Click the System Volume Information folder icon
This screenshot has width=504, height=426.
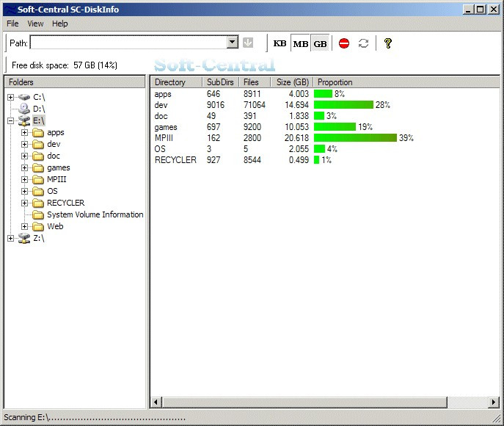38,214
